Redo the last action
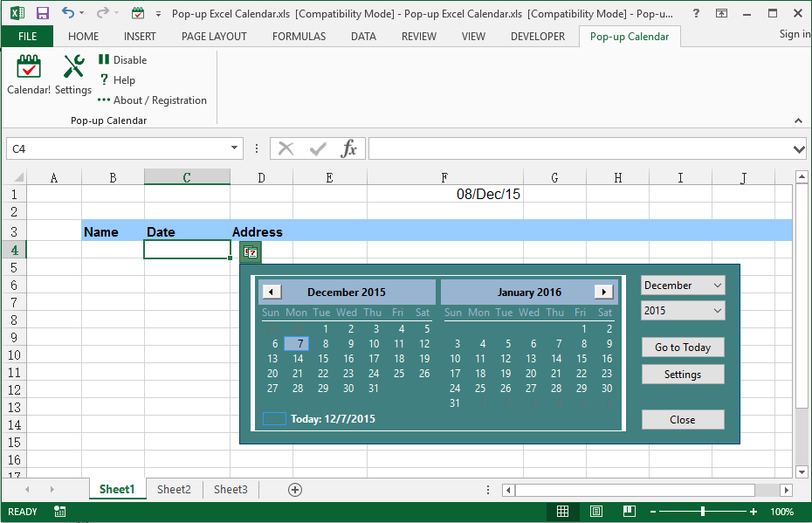 [x=103, y=13]
